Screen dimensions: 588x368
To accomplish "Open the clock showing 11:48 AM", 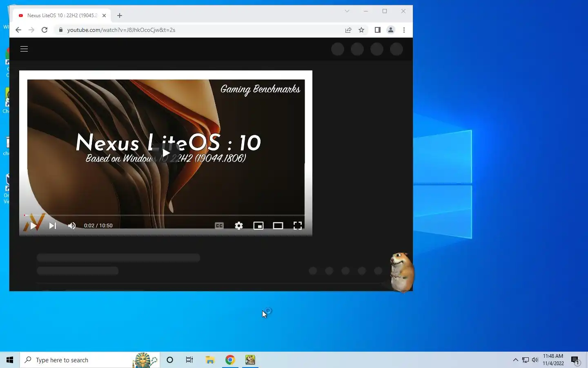I will tap(553, 360).
